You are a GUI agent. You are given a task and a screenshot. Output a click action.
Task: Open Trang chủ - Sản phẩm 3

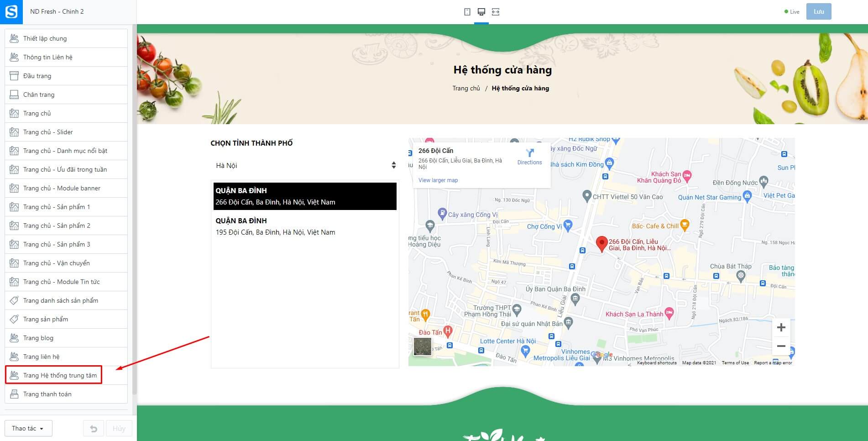click(66, 244)
